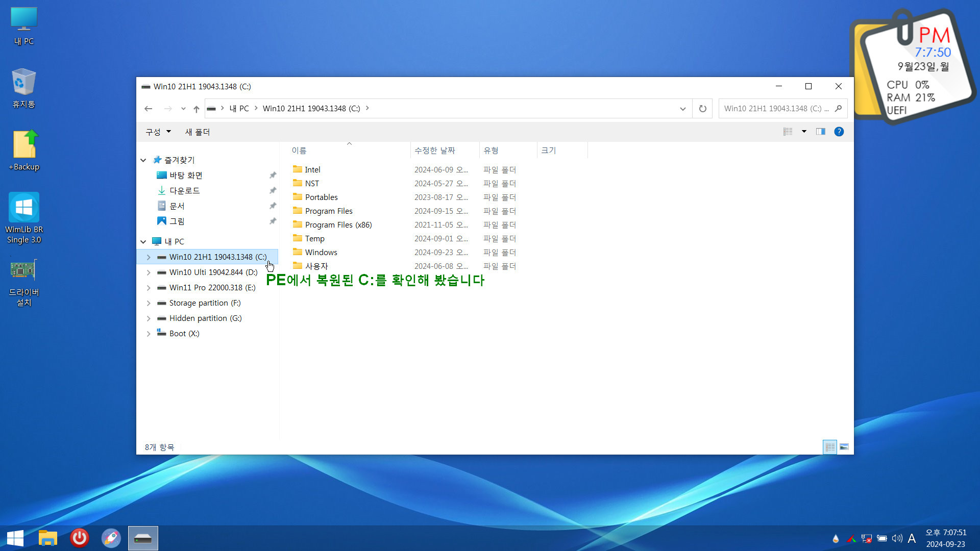Click 내 PC in the address breadcrumb

click(x=239, y=109)
